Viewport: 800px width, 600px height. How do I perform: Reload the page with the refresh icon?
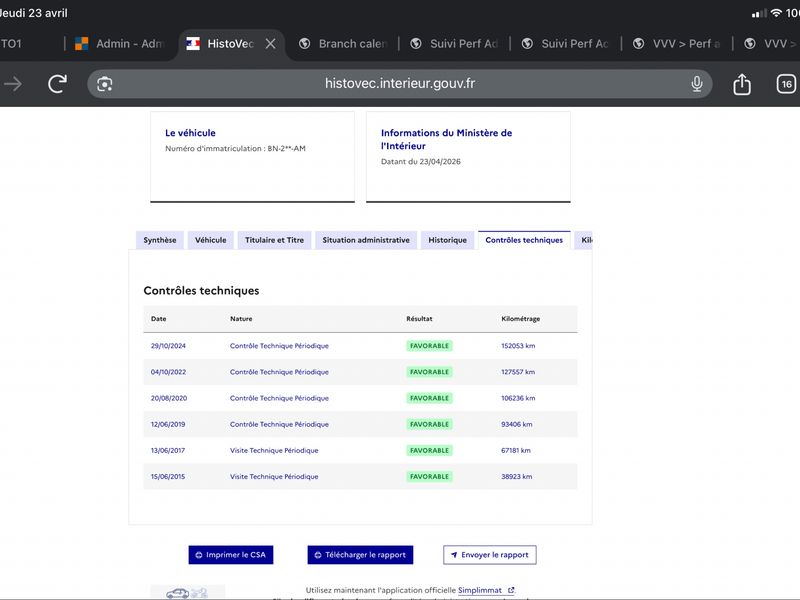tap(57, 84)
